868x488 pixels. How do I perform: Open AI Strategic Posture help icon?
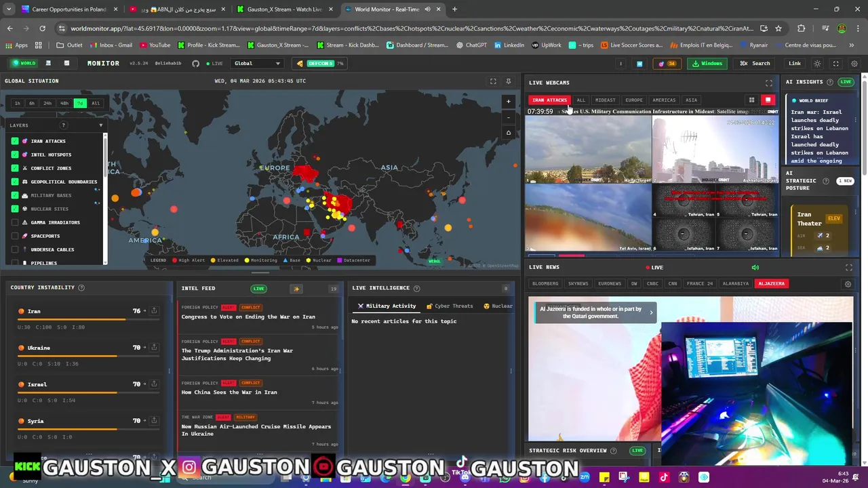825,181
